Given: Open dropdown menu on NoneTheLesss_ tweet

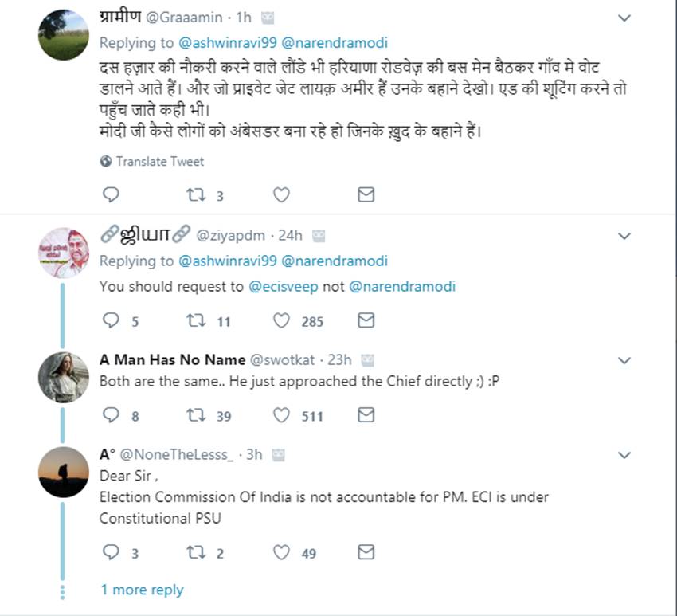Looking at the screenshot, I should [624, 455].
